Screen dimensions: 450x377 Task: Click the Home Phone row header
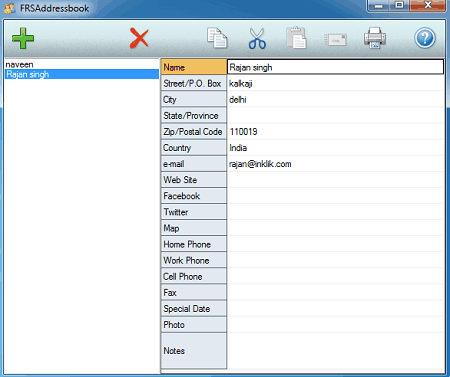click(194, 244)
